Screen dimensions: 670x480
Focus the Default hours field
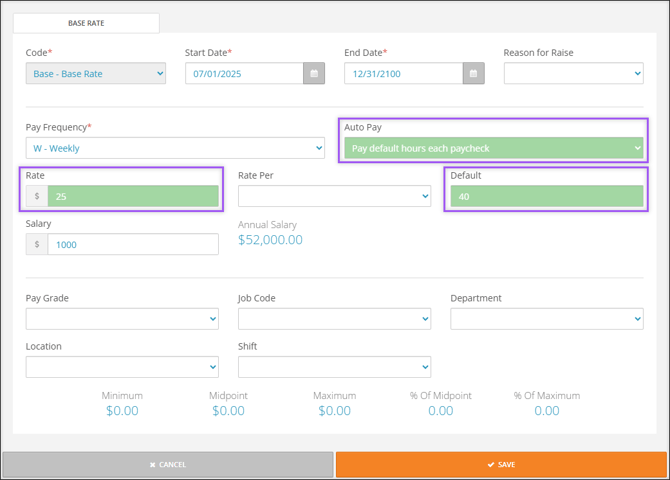547,196
